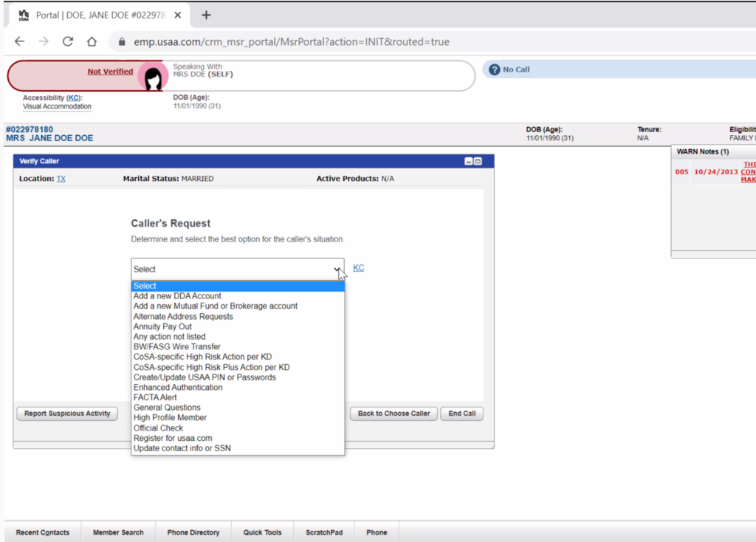
Task: Minimize the Verify Caller panel
Action: tap(468, 161)
